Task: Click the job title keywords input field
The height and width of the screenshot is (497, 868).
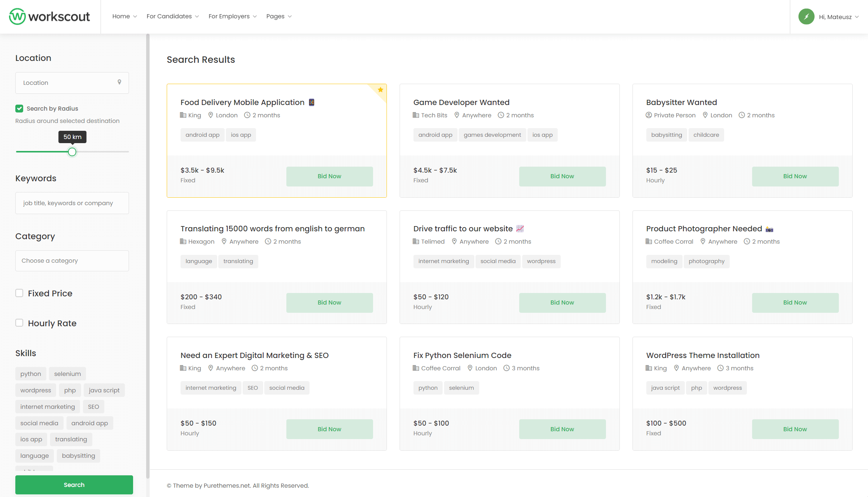Action: [72, 203]
